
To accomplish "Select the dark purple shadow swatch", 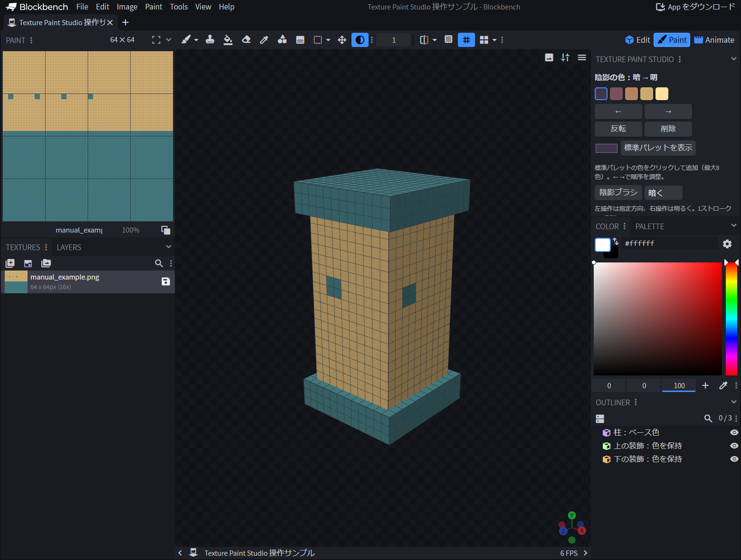I will point(601,93).
